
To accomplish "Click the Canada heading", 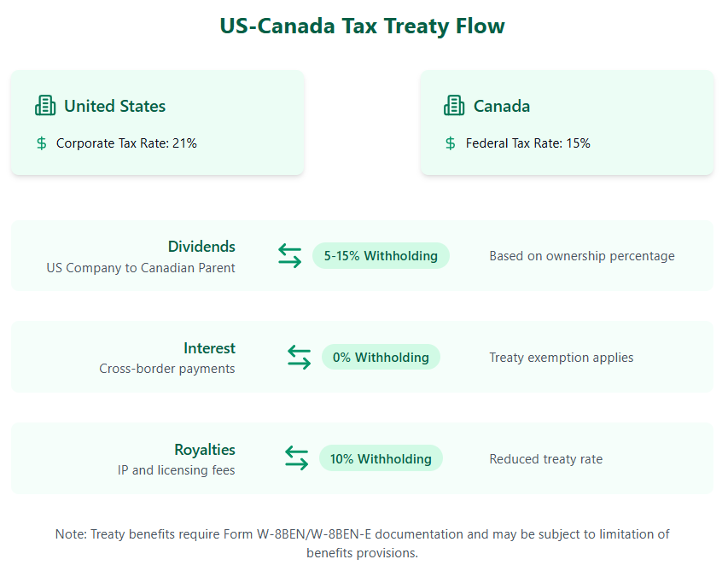I will coord(502,106).
